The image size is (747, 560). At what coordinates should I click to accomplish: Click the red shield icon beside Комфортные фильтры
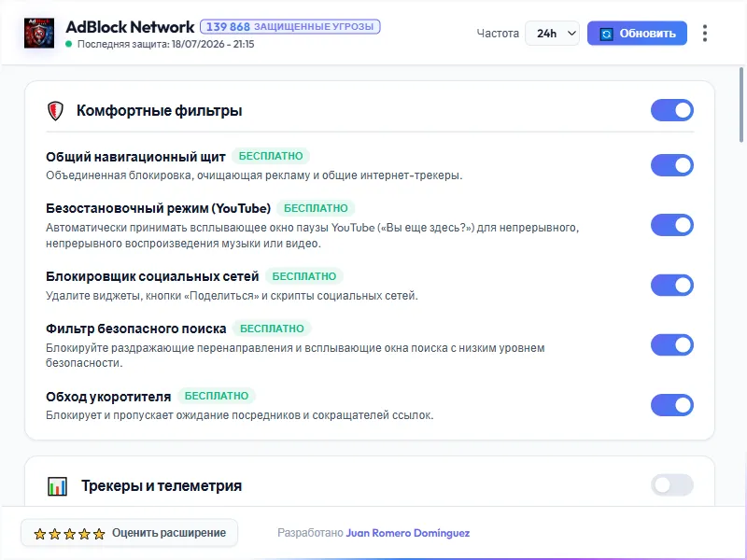pyautogui.click(x=55, y=110)
